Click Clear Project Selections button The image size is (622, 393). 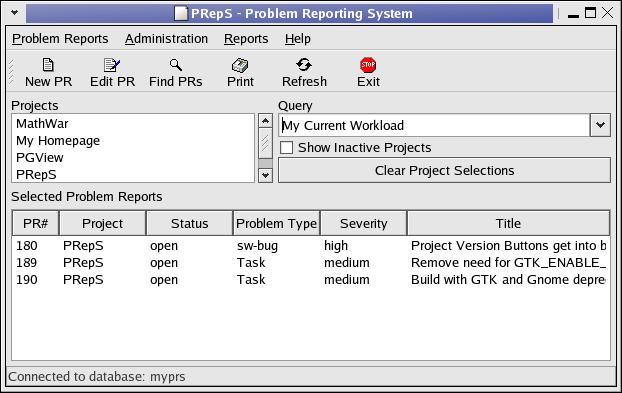444,171
